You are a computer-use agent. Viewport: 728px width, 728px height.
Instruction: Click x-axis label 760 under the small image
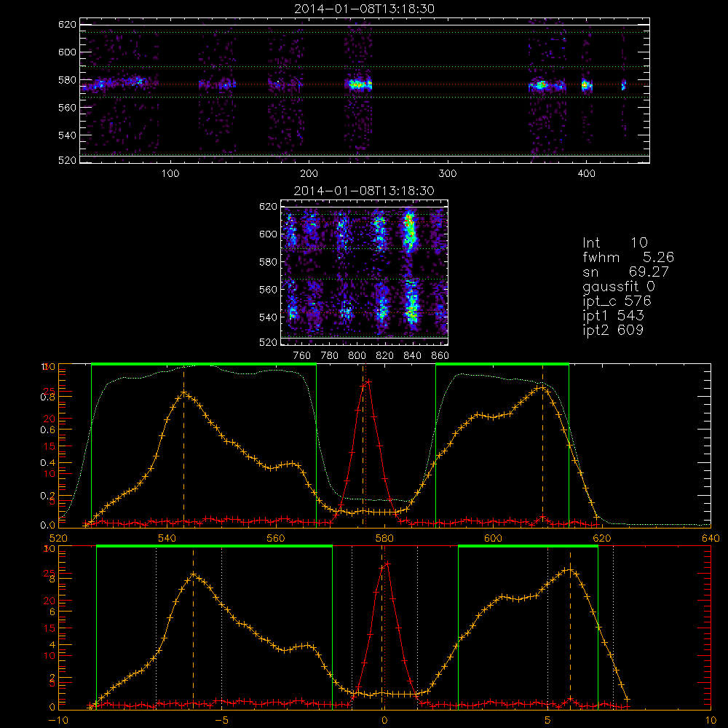302,356
